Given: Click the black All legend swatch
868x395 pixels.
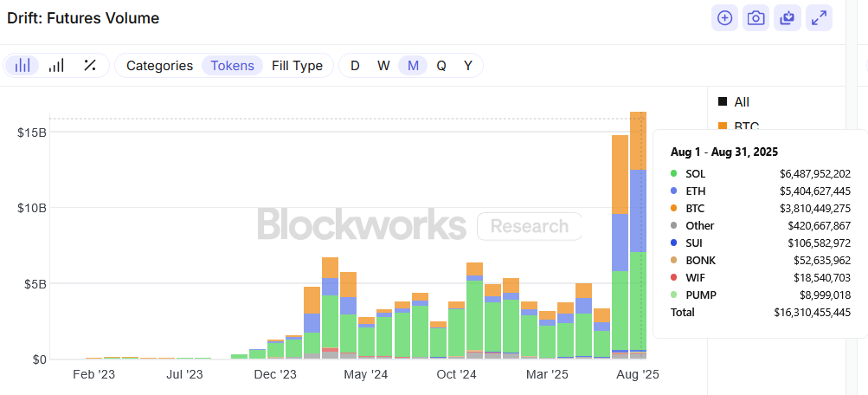Looking at the screenshot, I should 723,102.
